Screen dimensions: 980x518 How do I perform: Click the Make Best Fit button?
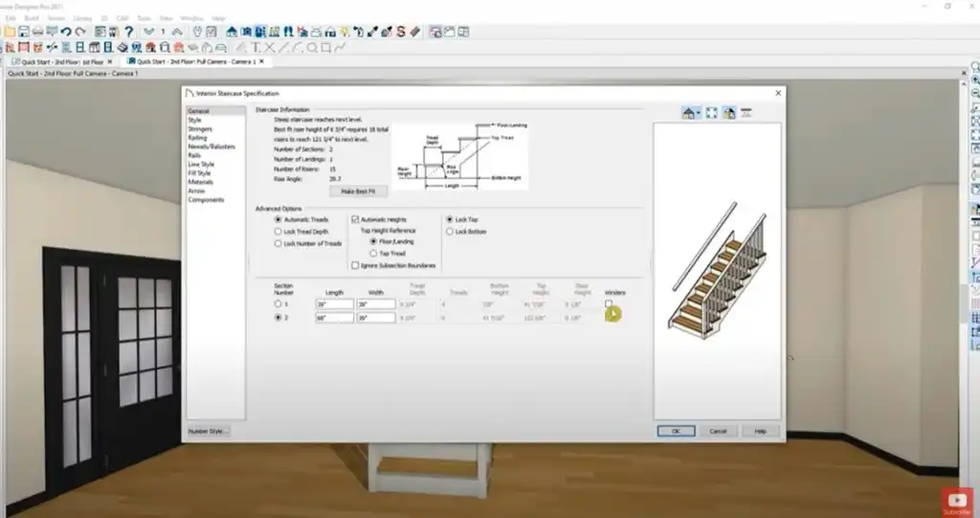[358, 191]
